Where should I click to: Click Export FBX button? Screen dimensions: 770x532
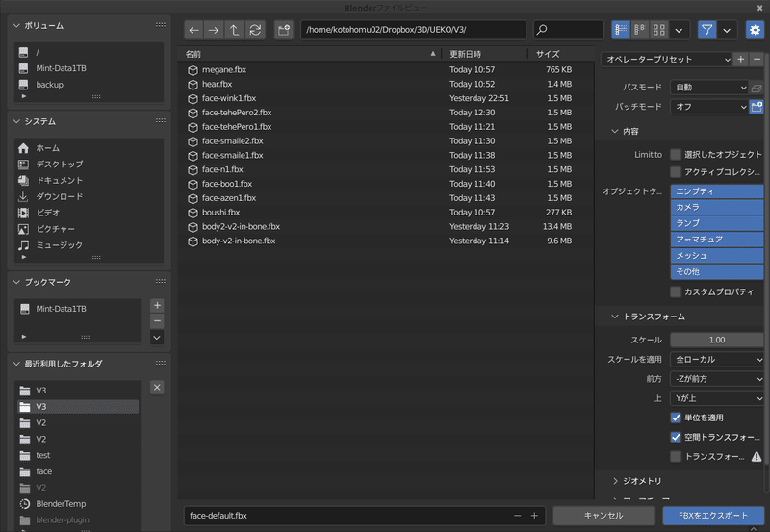(713, 516)
